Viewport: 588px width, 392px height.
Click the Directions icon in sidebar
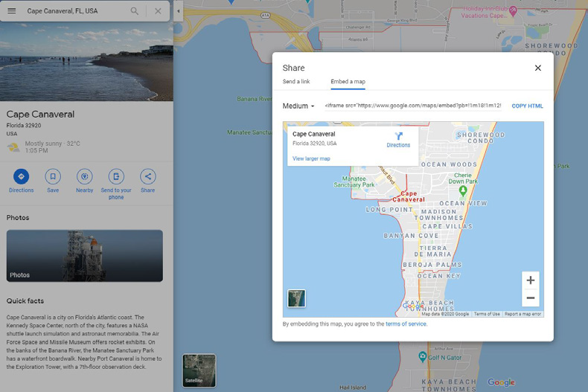click(21, 176)
